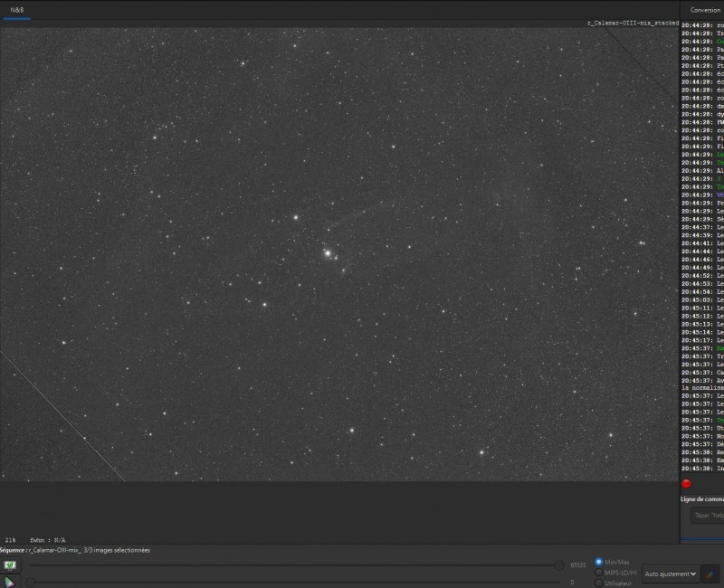Screen dimensions: 724x588
Task: Click the upper cut-off slider handle at 65535
Action: click(559, 564)
